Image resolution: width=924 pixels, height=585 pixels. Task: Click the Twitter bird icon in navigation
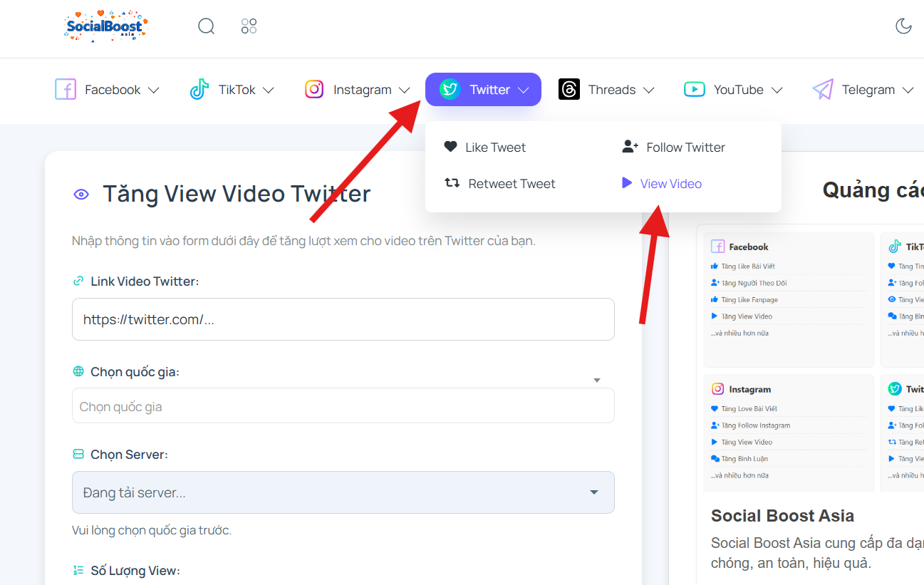(x=450, y=90)
